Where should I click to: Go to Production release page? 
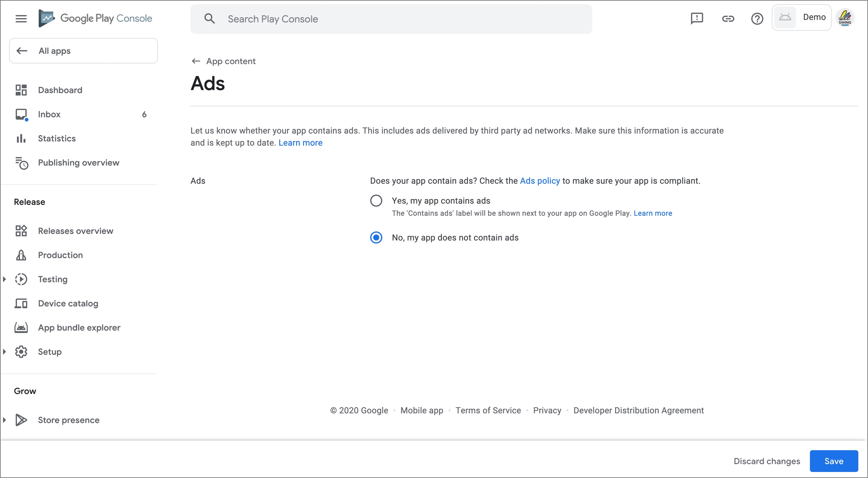[x=60, y=255]
